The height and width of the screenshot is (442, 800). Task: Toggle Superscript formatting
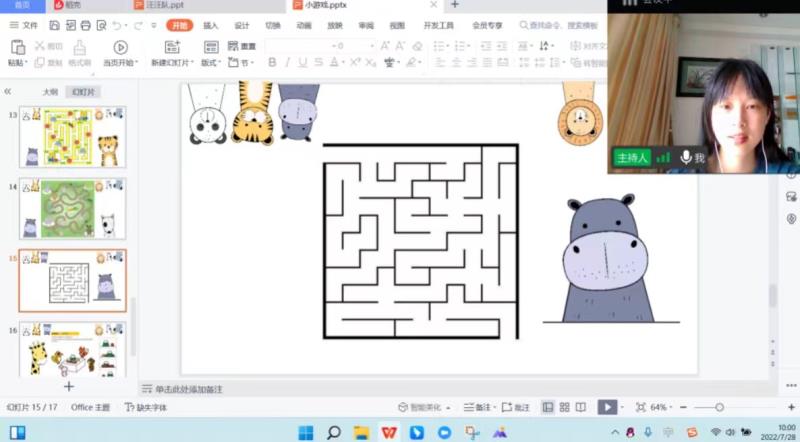point(355,62)
